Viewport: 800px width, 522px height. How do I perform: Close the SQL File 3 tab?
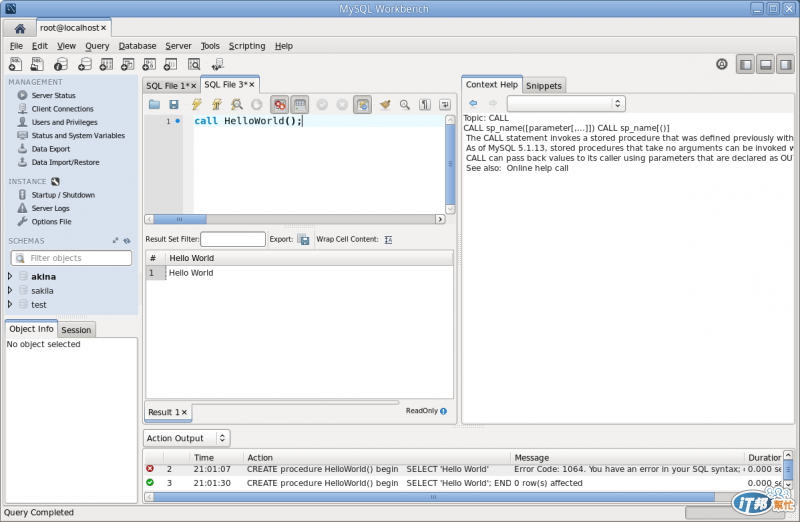(x=252, y=85)
